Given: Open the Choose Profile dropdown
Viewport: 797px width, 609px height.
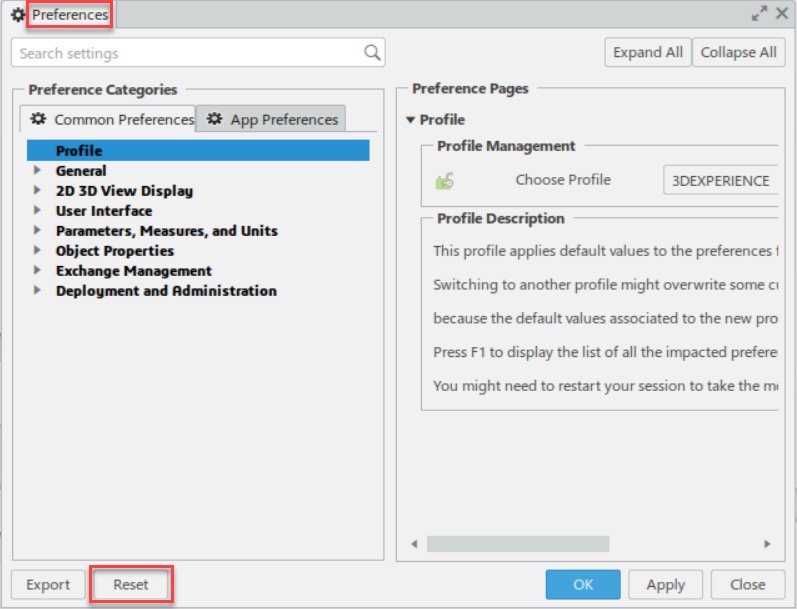Looking at the screenshot, I should pyautogui.click(x=721, y=181).
